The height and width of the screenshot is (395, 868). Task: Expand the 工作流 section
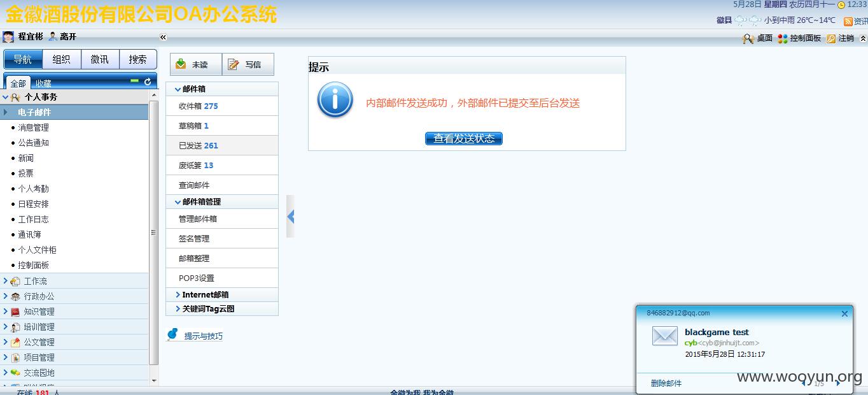point(5,280)
